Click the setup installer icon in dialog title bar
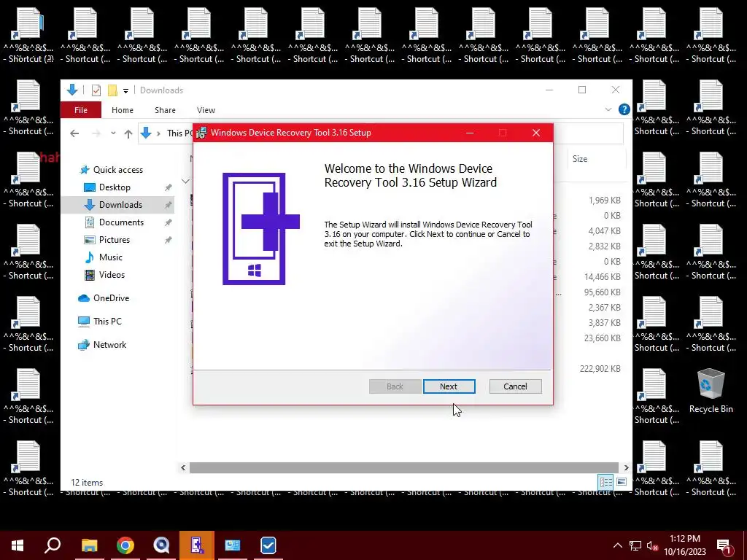 [201, 133]
